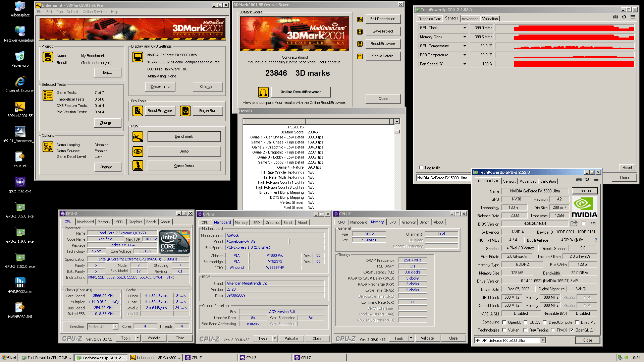Open Tools dropdown arrow in CPU-Z Memory window
Viewport: 644px width, 362px height.
(411, 338)
